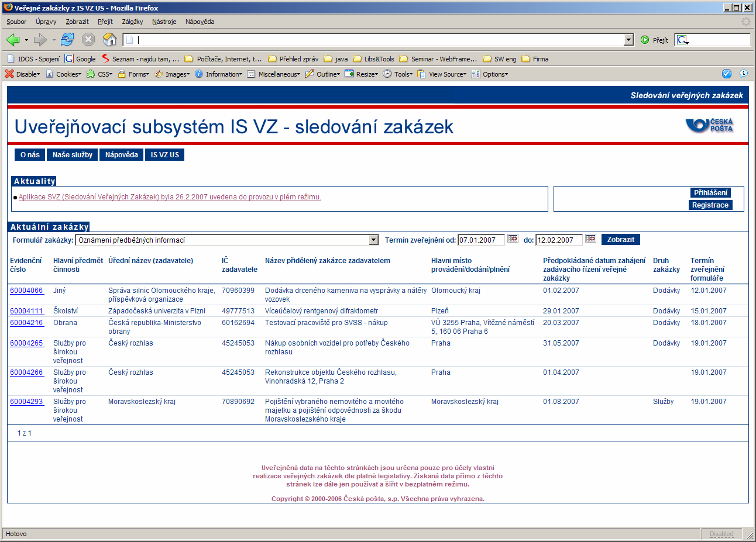
Task: Open the Soubor menu
Action: click(x=16, y=22)
